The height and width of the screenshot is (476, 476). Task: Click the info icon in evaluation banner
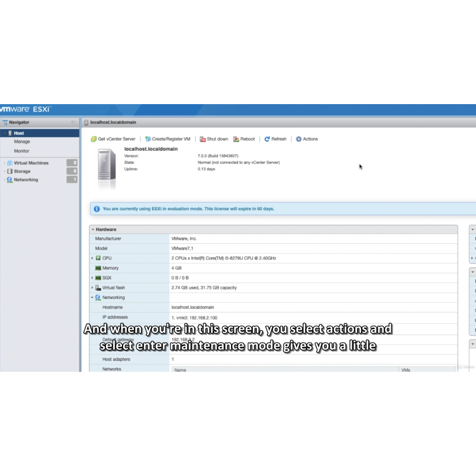click(x=97, y=209)
